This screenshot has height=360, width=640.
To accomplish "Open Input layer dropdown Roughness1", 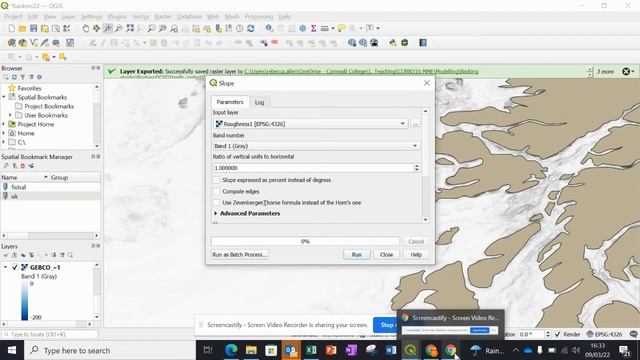I will point(310,124).
